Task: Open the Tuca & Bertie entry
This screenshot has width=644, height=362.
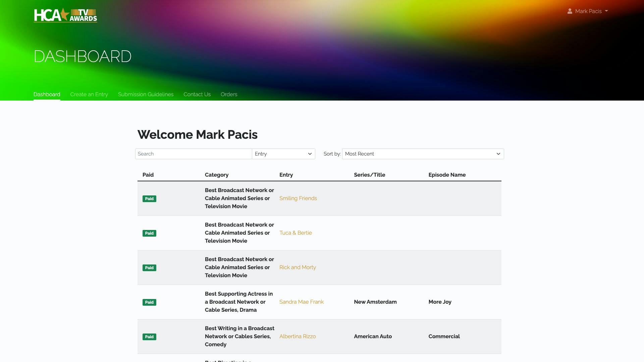Action: click(x=296, y=233)
